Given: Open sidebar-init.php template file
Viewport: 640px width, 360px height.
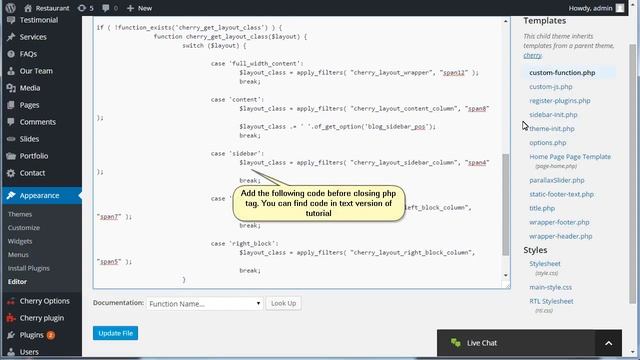Looking at the screenshot, I should point(553,115).
